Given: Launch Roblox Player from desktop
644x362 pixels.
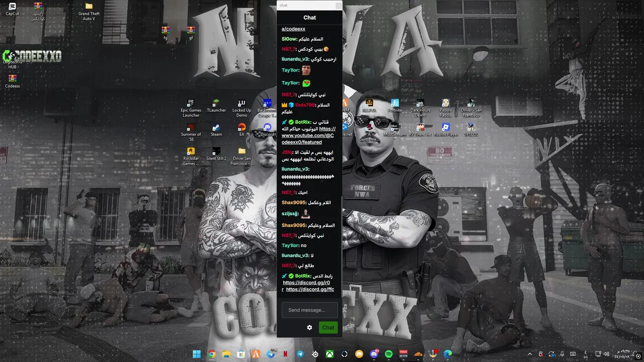Looking at the screenshot, I should (x=446, y=130).
